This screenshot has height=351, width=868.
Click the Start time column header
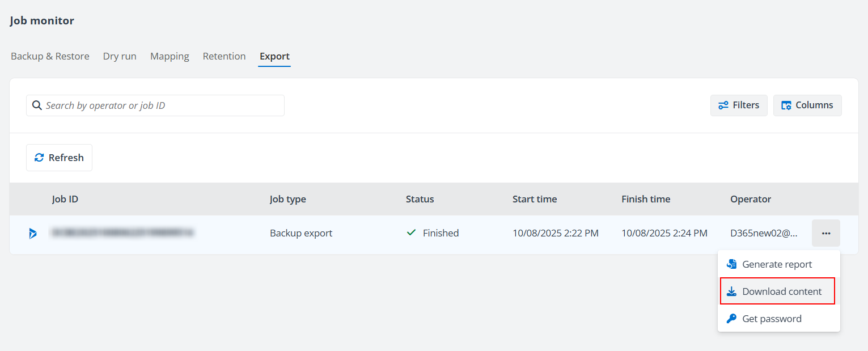(x=534, y=199)
